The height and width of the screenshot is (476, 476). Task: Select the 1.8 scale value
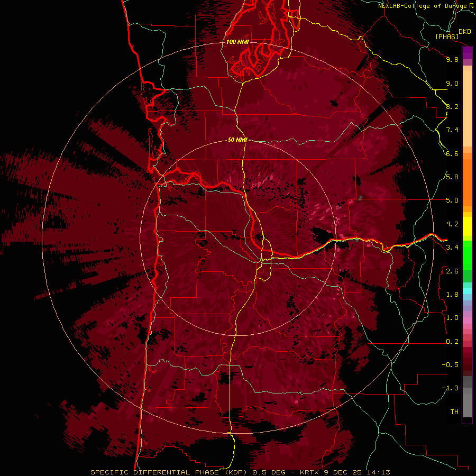[x=452, y=295]
